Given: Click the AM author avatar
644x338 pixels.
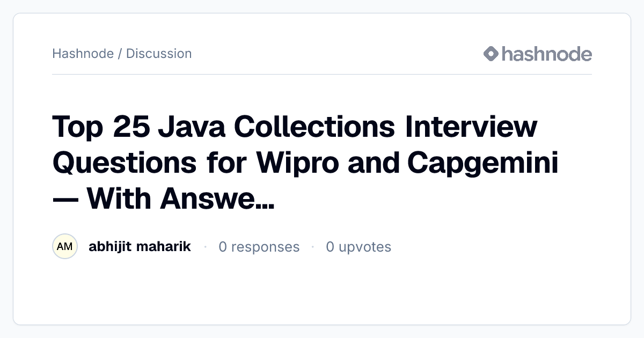Looking at the screenshot, I should coord(65,247).
